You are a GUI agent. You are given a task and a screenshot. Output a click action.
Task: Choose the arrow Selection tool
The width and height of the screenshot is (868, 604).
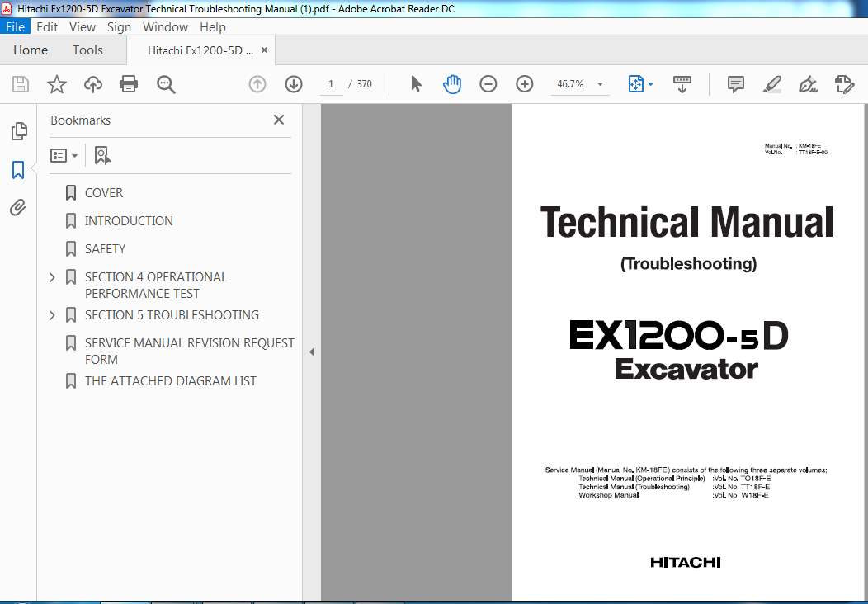point(417,84)
